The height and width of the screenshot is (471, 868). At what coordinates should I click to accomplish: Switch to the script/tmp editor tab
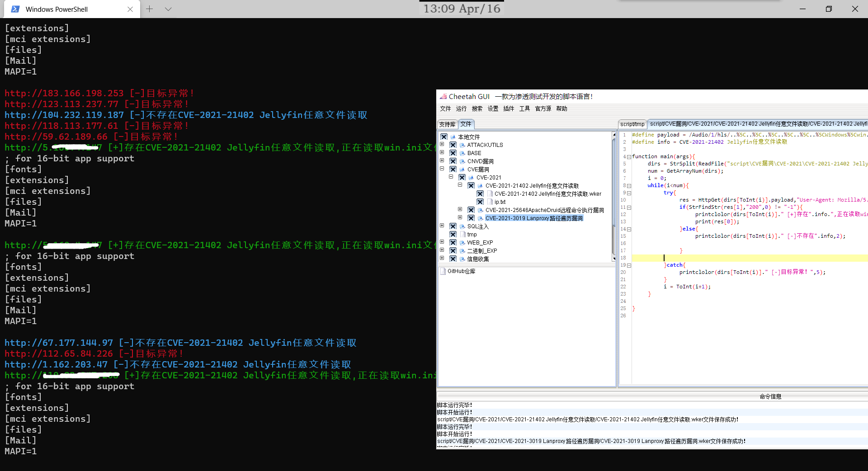(x=632, y=124)
